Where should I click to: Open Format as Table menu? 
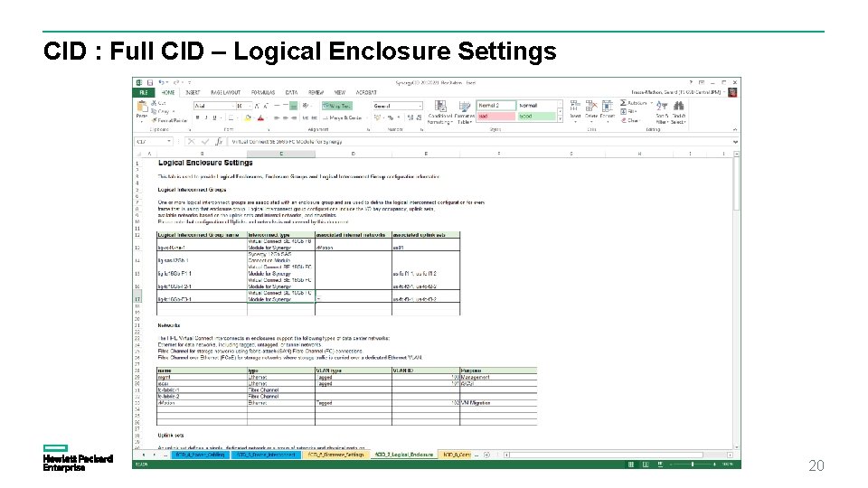pos(465,112)
